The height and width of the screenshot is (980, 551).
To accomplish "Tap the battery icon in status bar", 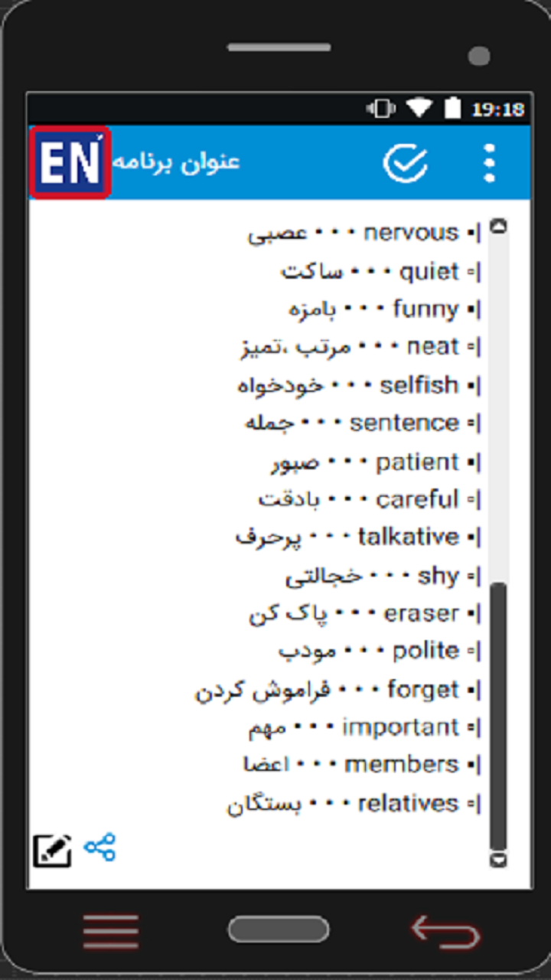I will pos(453,108).
